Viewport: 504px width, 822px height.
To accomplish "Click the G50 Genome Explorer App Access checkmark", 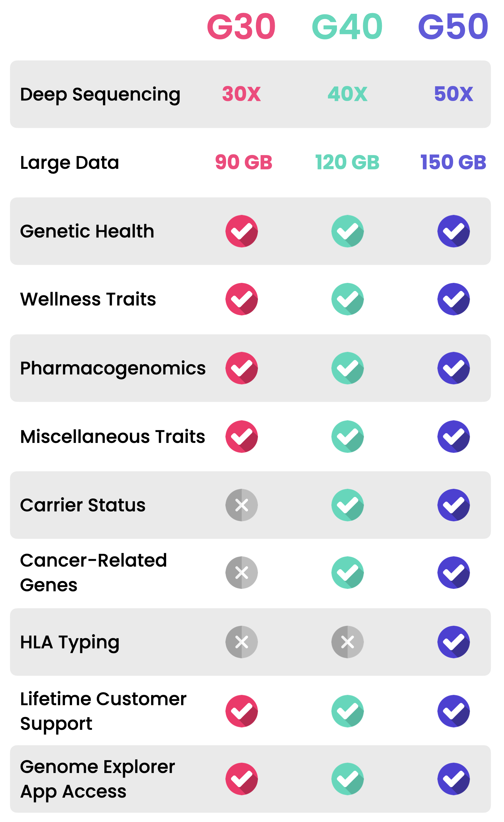I will pyautogui.click(x=454, y=779).
